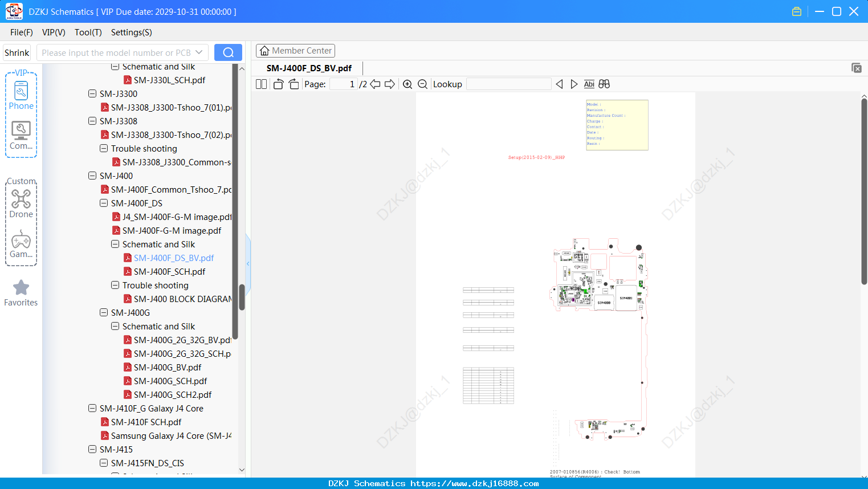The width and height of the screenshot is (868, 489).
Task: Click the DZKJ Schematics app logo
Action: tap(14, 11)
